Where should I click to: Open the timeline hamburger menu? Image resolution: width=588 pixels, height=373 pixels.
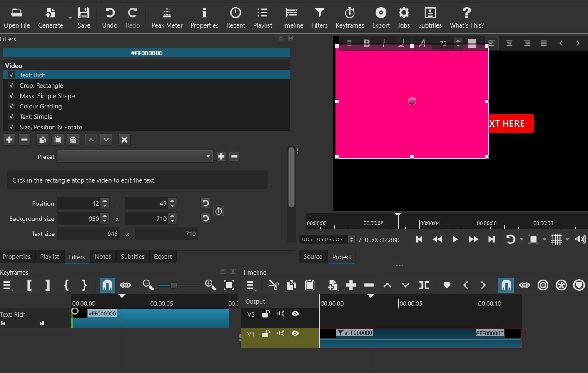[250, 285]
